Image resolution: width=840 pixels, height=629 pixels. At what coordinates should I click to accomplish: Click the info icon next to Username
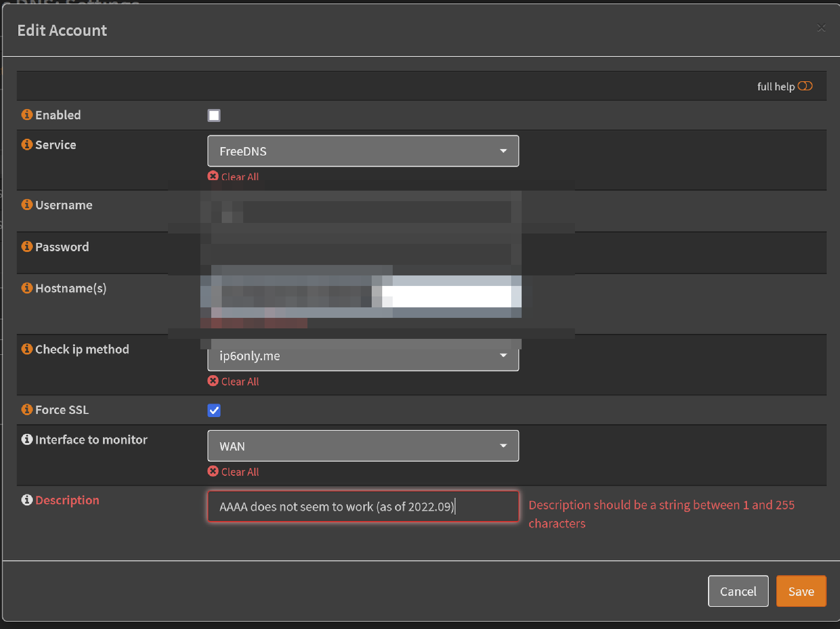(27, 204)
